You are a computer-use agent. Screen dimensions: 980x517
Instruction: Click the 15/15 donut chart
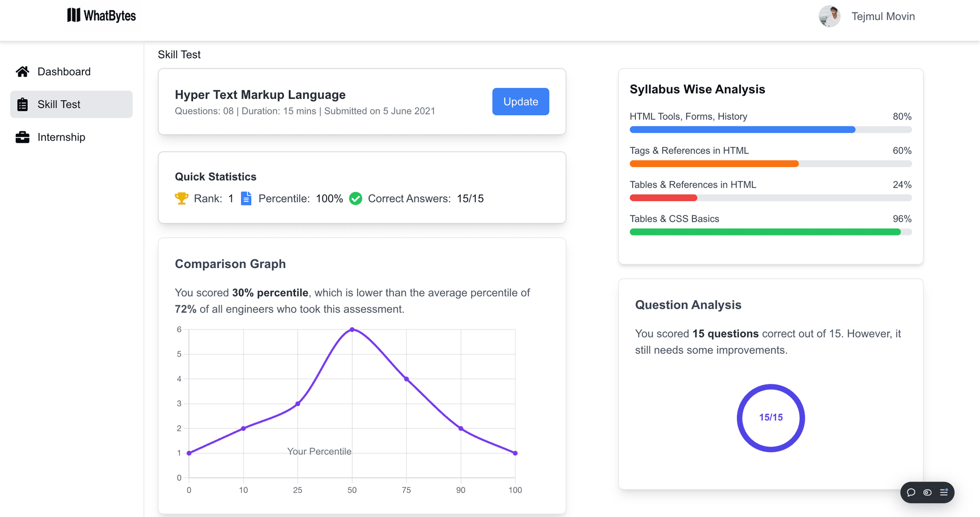[770, 418]
